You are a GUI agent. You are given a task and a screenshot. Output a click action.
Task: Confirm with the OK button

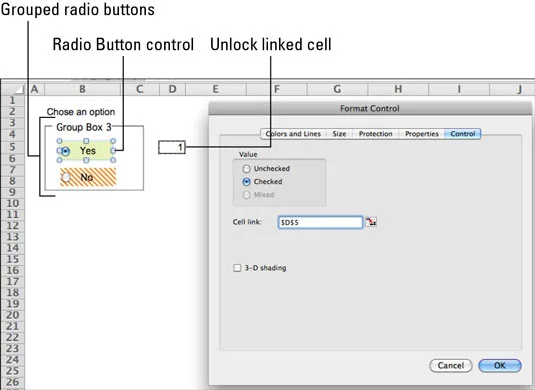coord(500,365)
